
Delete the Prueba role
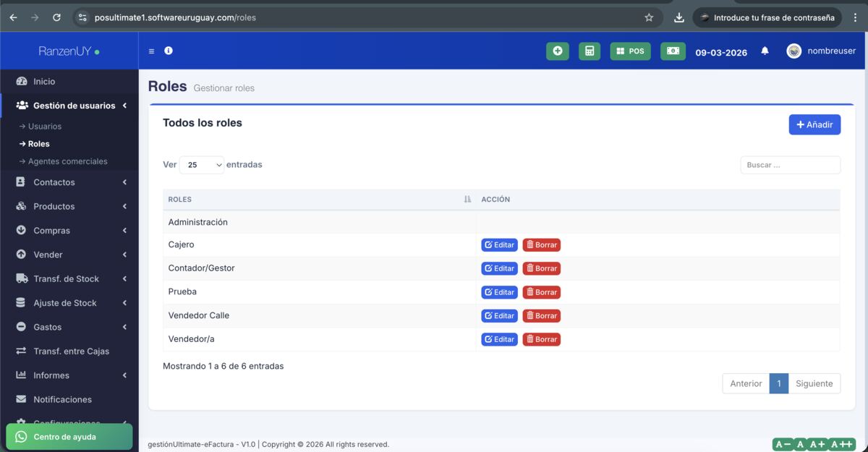pos(541,292)
